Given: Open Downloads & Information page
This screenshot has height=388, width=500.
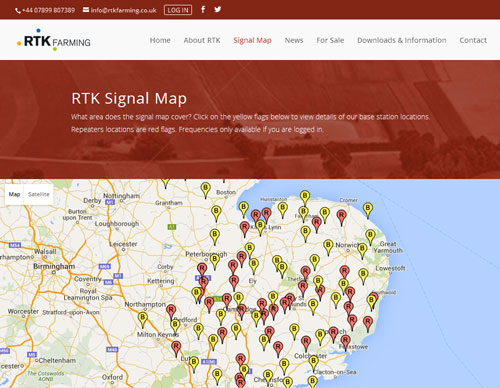Looking at the screenshot, I should pyautogui.click(x=402, y=40).
